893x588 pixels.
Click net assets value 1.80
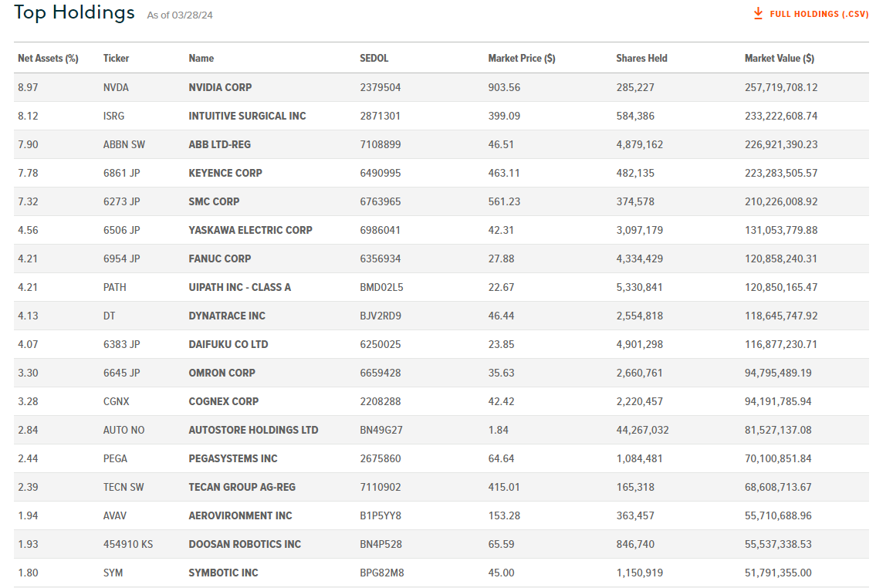28,573
